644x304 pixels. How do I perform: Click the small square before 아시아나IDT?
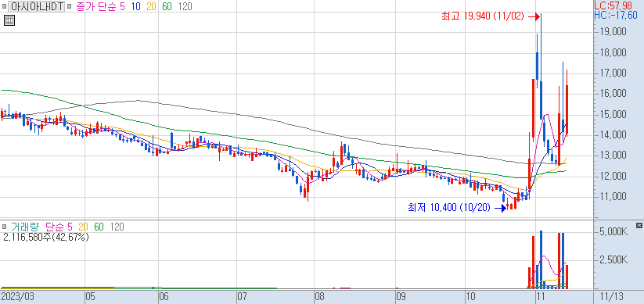click(4, 7)
